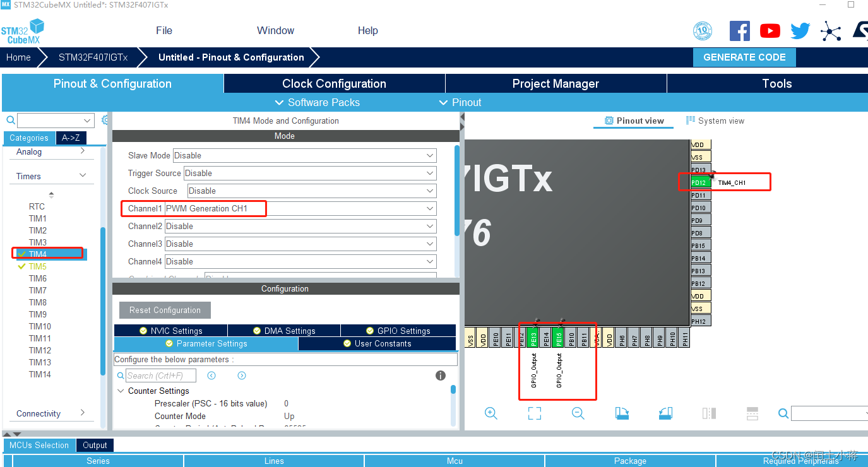This screenshot has width=868, height=467.
Task: Open the Twitter bird icon
Action: click(800, 31)
